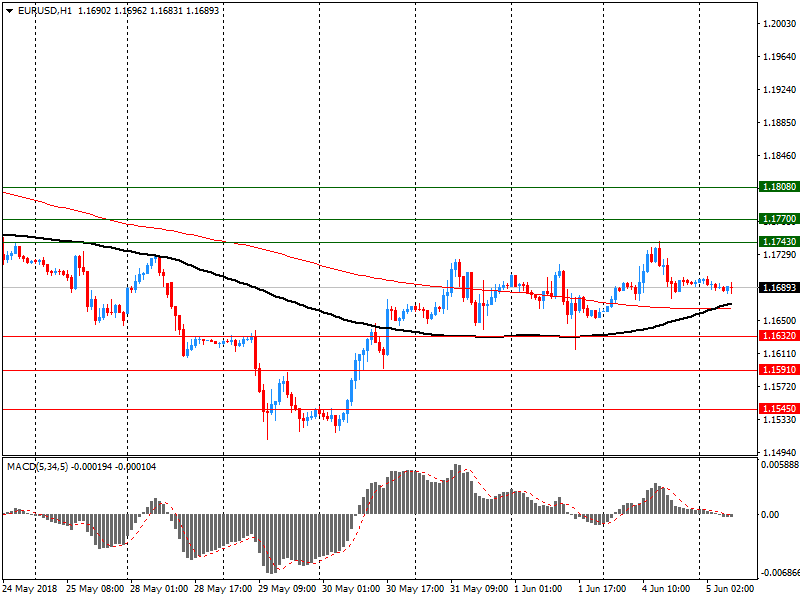Click the 28 May 01:00 time label

pos(159,589)
